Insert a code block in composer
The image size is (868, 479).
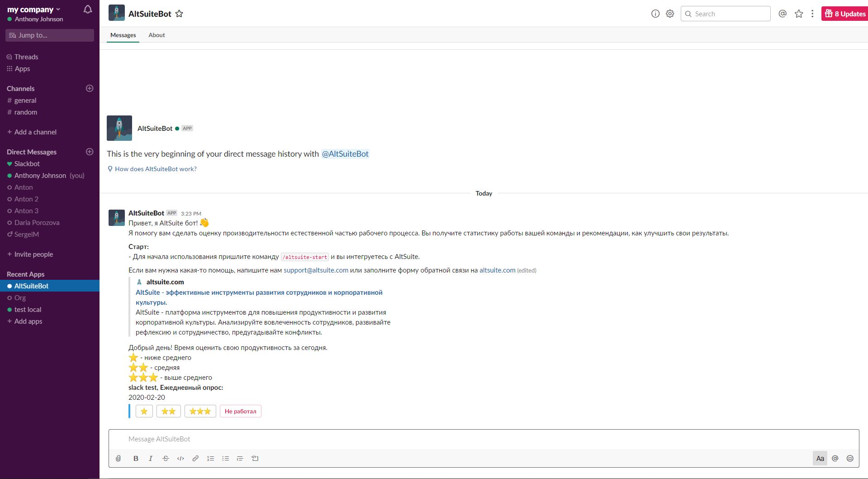tap(255, 458)
